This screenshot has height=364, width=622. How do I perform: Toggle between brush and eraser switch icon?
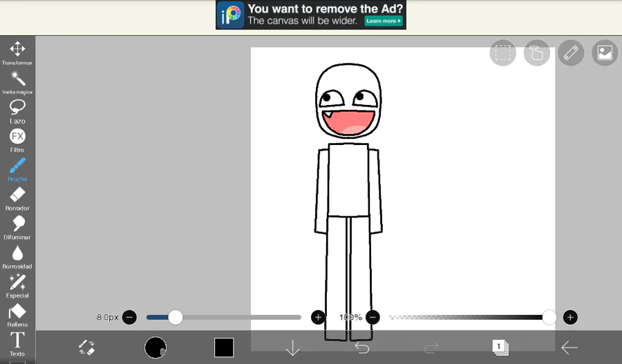coord(86,347)
